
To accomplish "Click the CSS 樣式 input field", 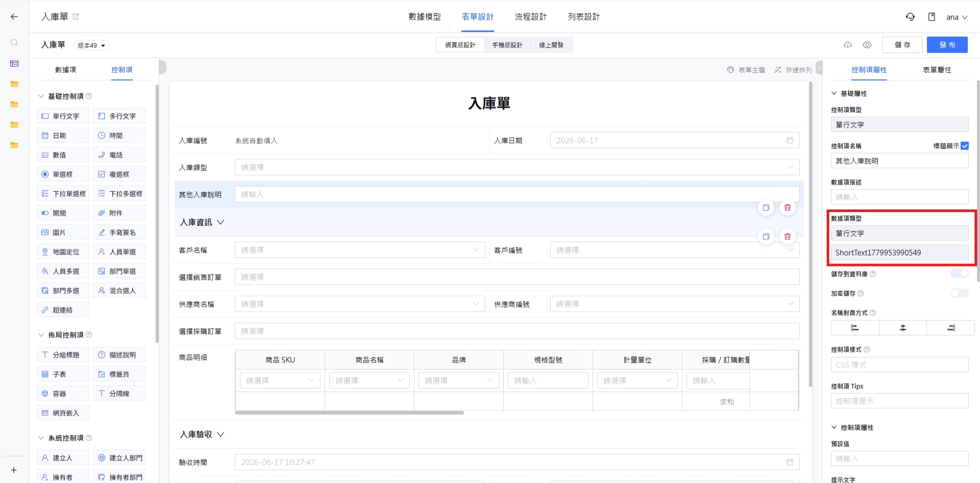I will (x=900, y=365).
